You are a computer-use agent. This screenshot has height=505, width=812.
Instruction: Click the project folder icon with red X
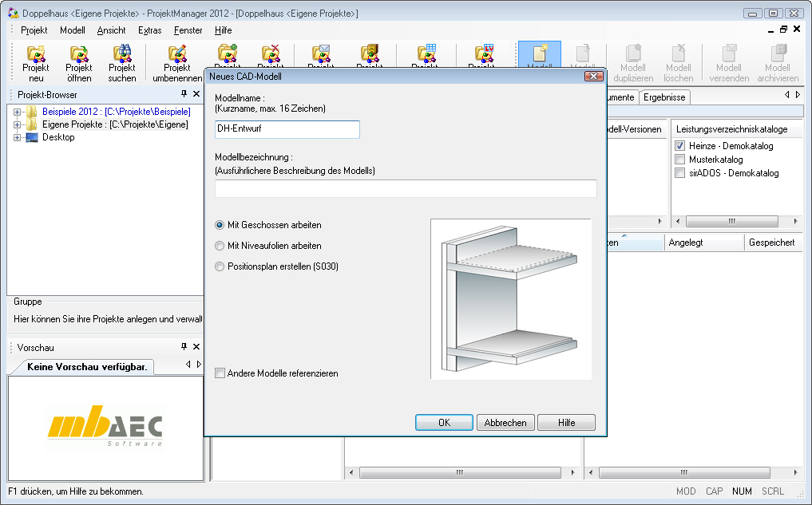pyautogui.click(x=271, y=53)
